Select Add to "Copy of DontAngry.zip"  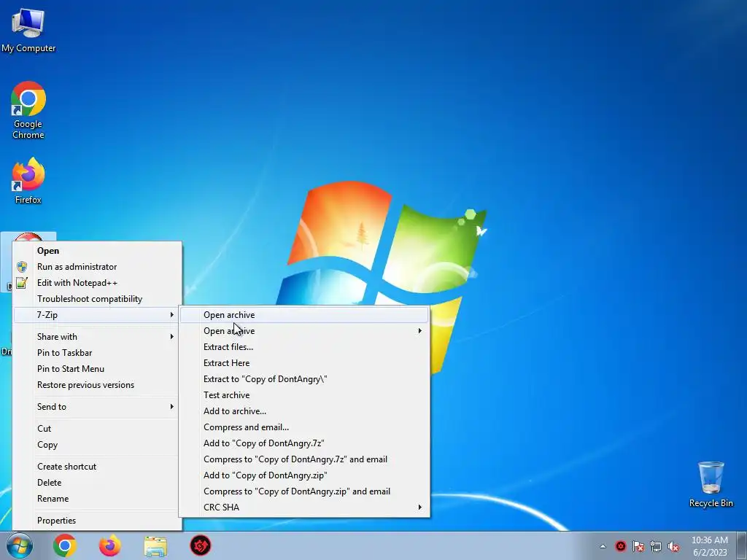coord(304,475)
